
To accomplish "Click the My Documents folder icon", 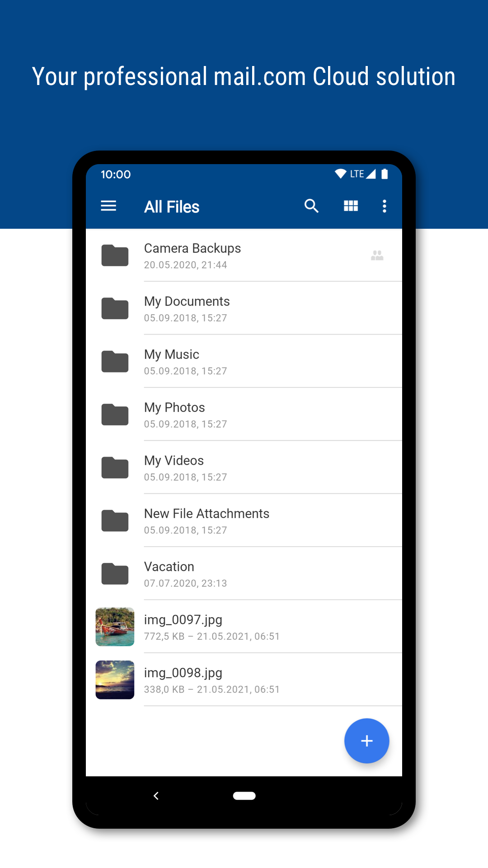I will (x=115, y=308).
